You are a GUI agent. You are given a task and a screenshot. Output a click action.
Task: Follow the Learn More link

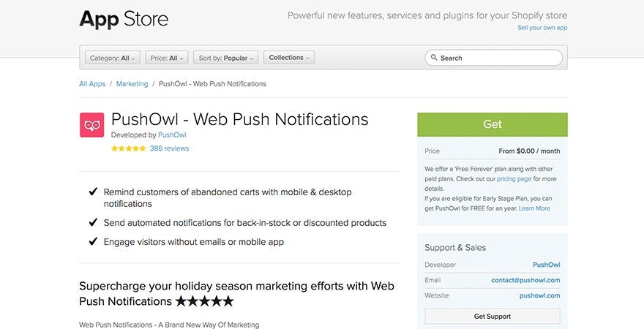pos(534,208)
